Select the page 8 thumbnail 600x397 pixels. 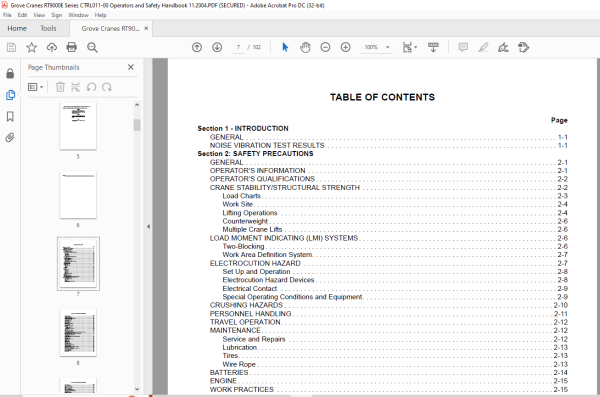(x=78, y=333)
